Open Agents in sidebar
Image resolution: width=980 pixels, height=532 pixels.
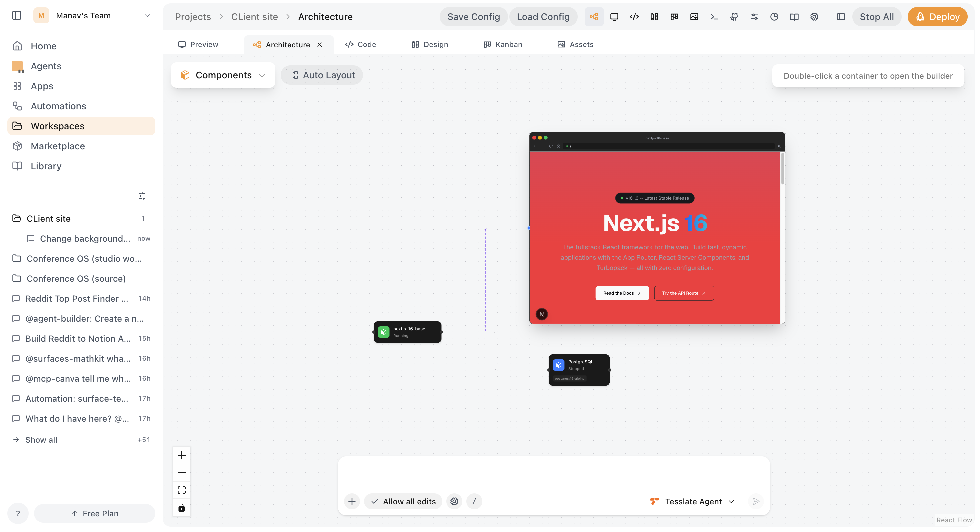81,66
